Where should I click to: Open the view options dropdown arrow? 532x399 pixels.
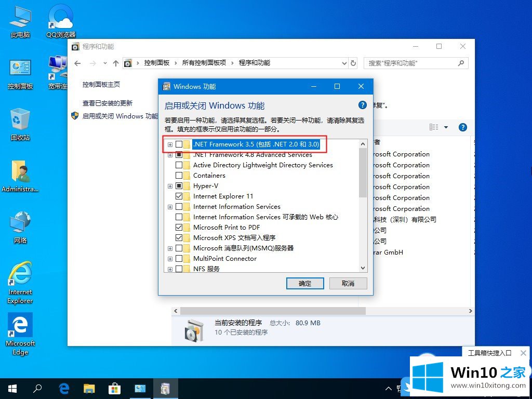click(x=446, y=127)
